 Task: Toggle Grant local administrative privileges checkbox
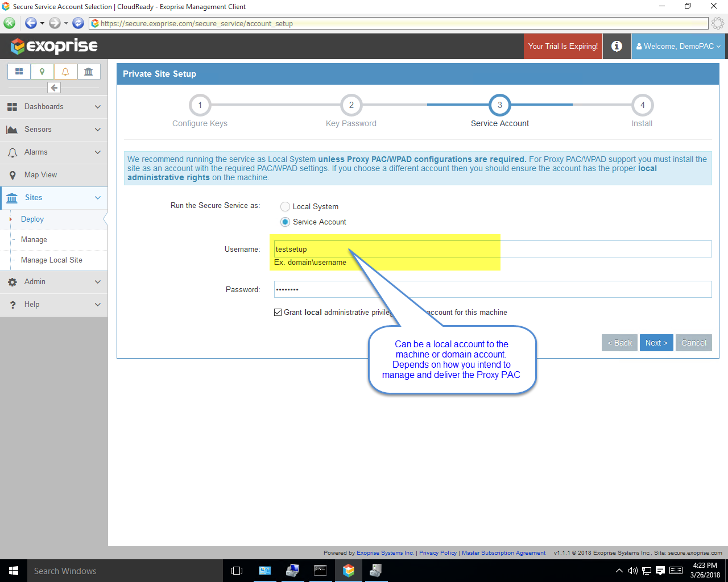point(278,312)
